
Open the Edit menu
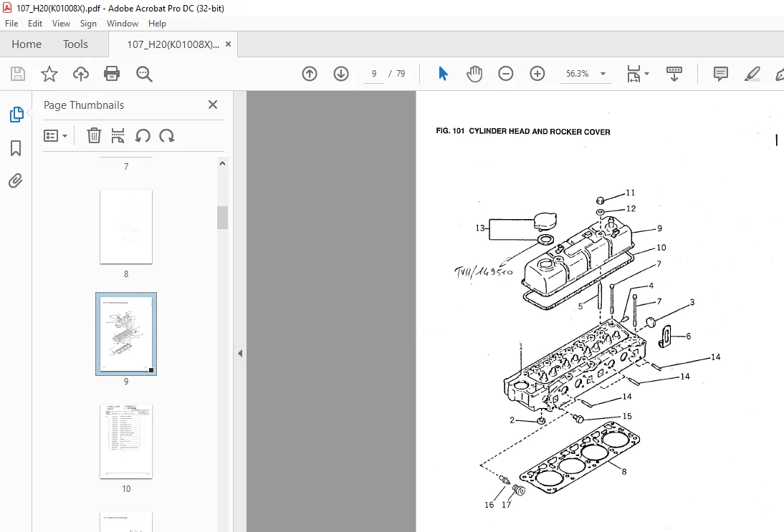tap(35, 24)
